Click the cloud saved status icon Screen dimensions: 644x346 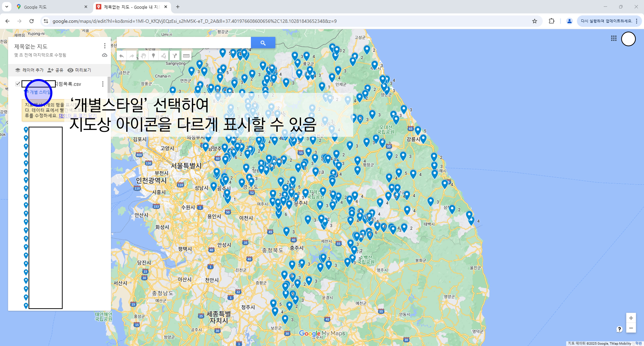click(105, 55)
